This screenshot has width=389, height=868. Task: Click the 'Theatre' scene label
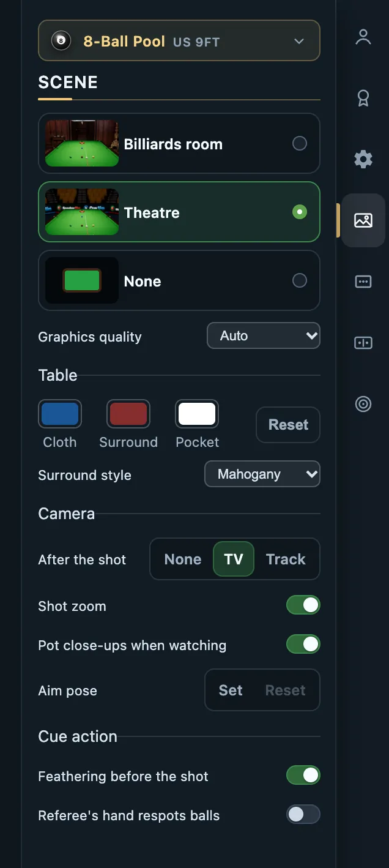152,212
